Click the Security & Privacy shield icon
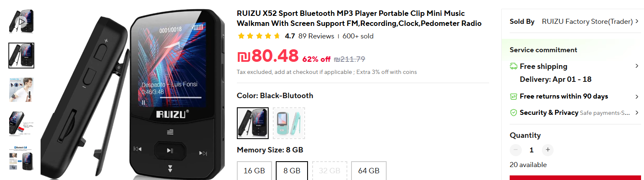644x180 pixels. [513, 113]
